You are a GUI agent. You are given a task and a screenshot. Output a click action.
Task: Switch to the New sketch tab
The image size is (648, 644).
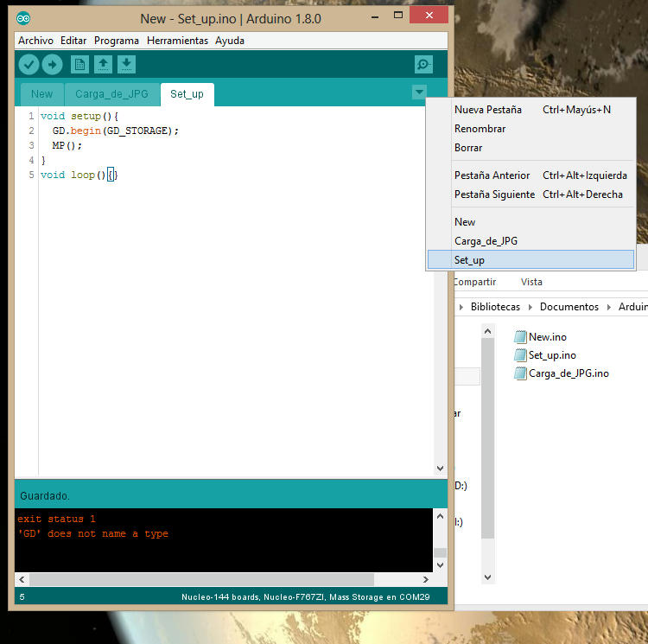[41, 94]
